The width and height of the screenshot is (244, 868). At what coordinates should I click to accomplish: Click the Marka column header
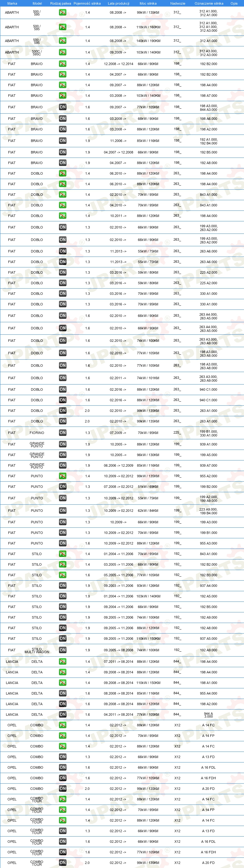pos(12,3)
